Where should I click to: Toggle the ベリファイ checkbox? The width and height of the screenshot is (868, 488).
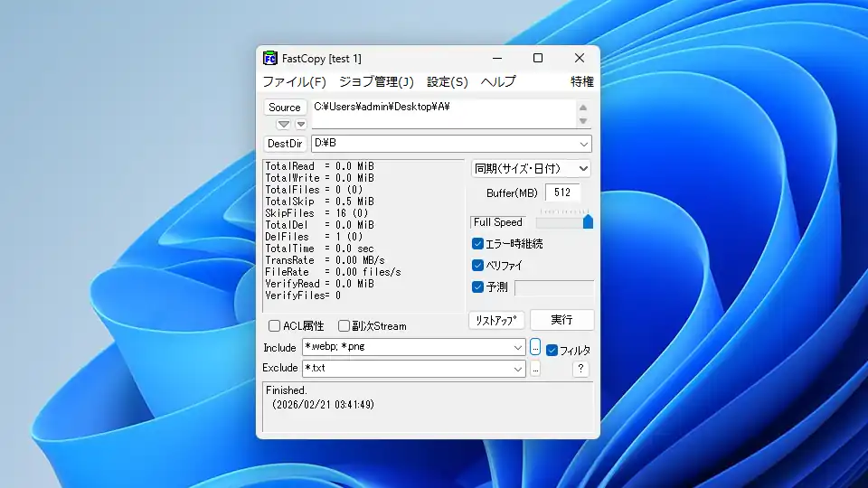(477, 265)
